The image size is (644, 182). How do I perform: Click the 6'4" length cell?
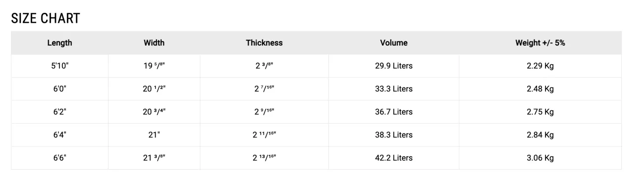[60, 135]
